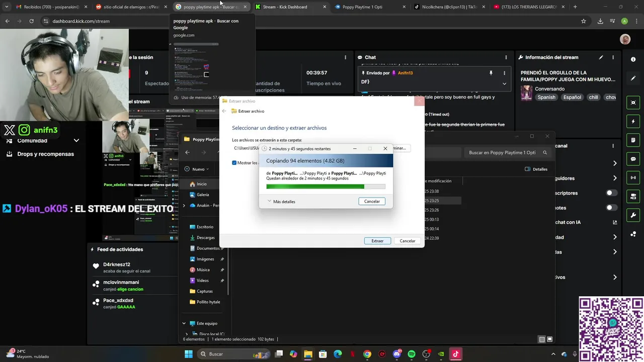Collapse the pinned message chevron in Chat
This screenshot has width=644, height=362.
pyautogui.click(x=504, y=83)
